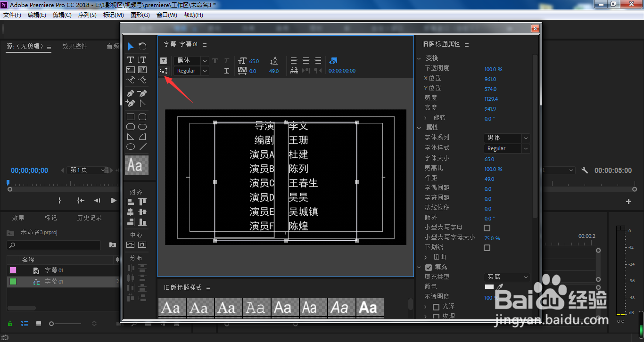Select the Convert Anchor Point tool
Viewport: 644px width, 342px height.
142,103
